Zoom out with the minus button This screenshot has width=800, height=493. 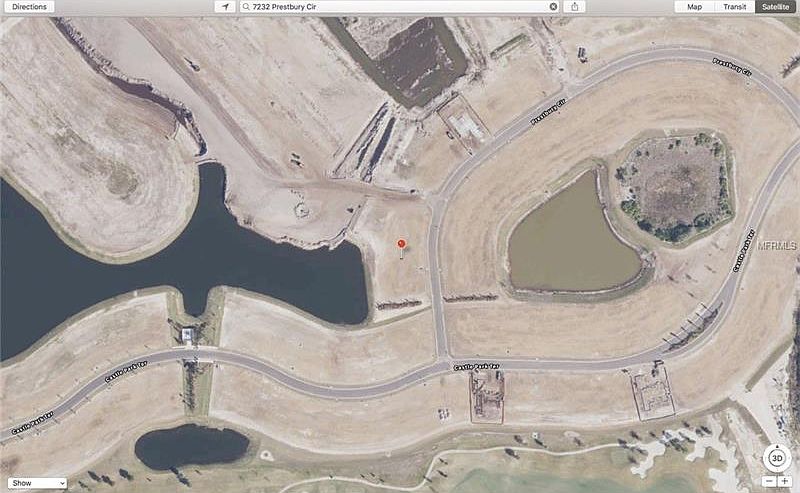(769, 481)
